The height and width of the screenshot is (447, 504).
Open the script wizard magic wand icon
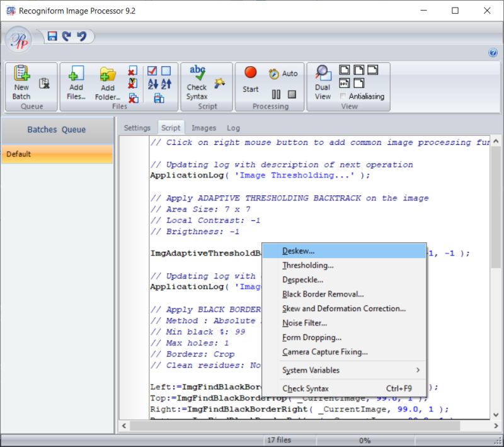click(x=219, y=84)
